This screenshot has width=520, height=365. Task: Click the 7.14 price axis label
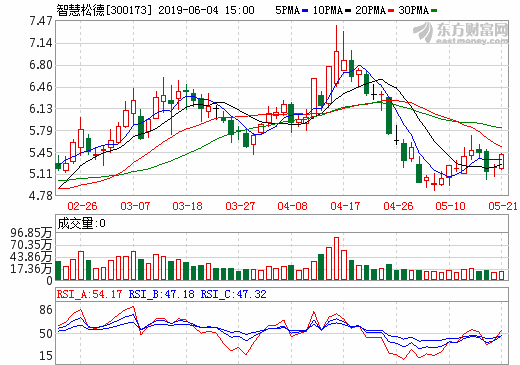[x=41, y=43]
